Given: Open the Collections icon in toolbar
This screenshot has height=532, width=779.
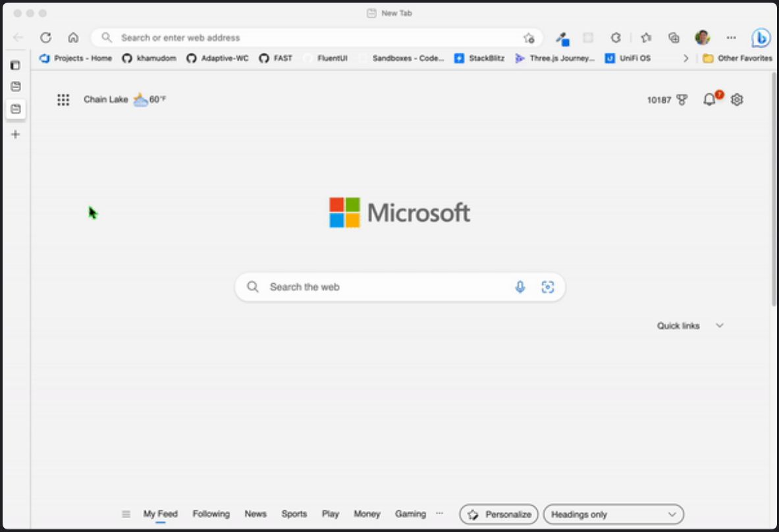Looking at the screenshot, I should click(x=674, y=38).
